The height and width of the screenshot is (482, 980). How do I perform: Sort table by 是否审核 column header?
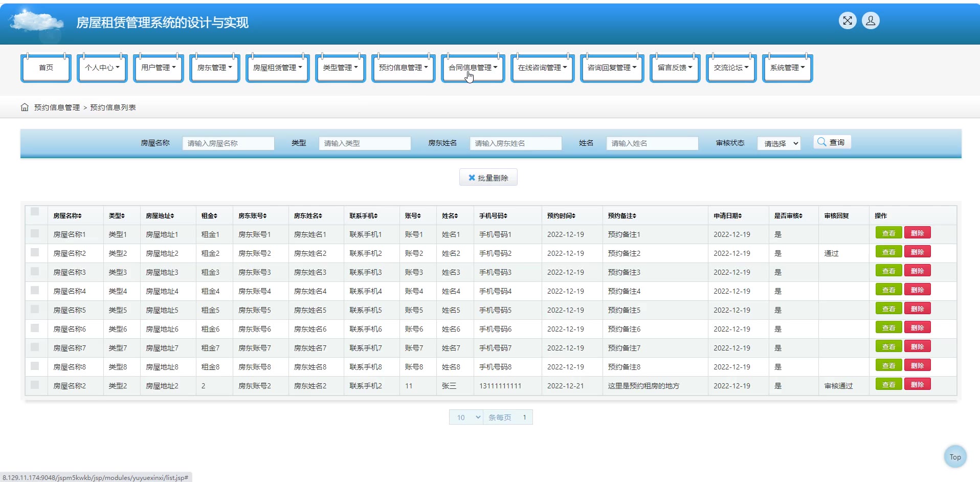point(788,216)
